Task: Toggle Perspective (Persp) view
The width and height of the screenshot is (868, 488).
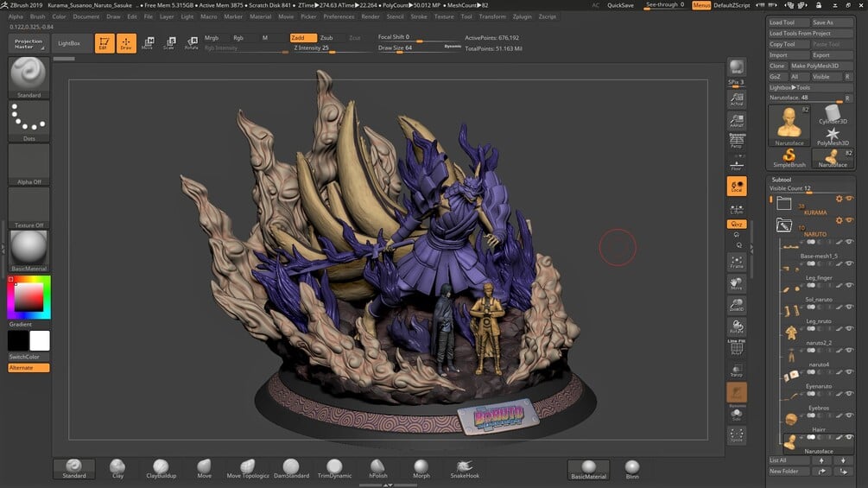Action: [737, 141]
